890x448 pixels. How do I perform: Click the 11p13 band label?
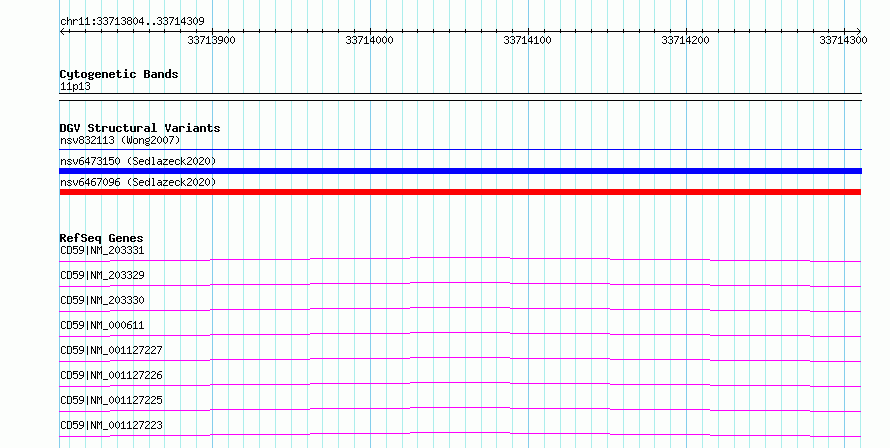coord(75,86)
